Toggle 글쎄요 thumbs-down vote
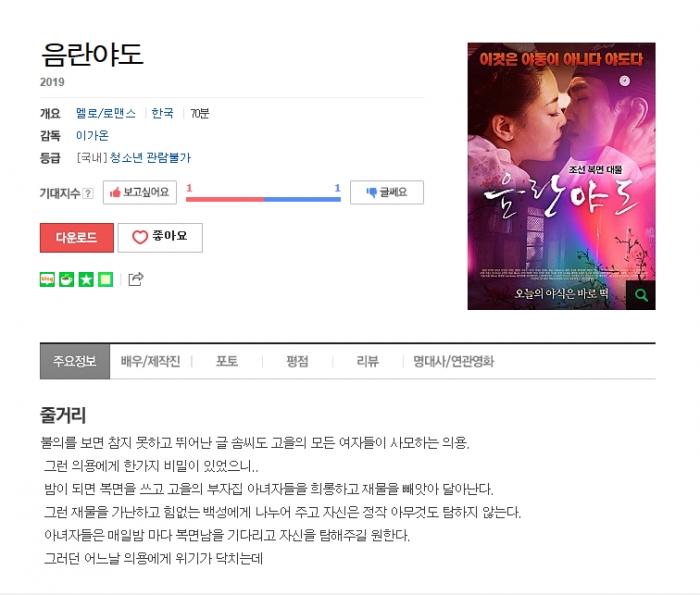Viewport: 700px width, 595px height. [387, 192]
